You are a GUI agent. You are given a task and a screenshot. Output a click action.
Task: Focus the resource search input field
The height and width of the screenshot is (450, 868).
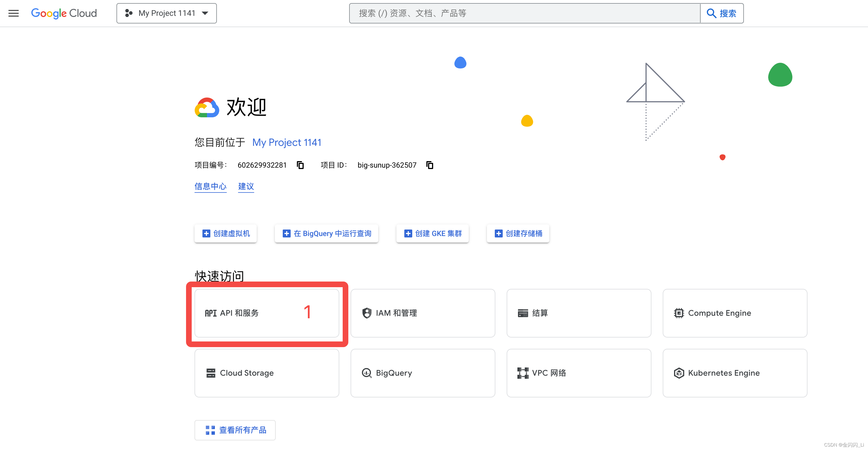coord(524,13)
